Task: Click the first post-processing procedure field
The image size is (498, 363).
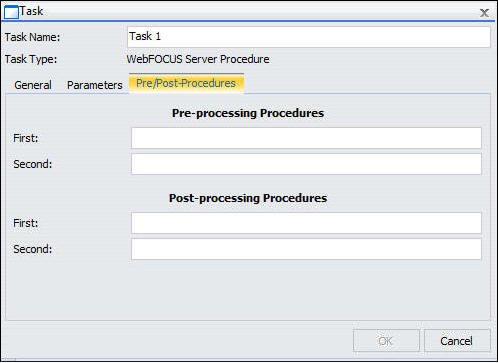Action: (x=306, y=223)
